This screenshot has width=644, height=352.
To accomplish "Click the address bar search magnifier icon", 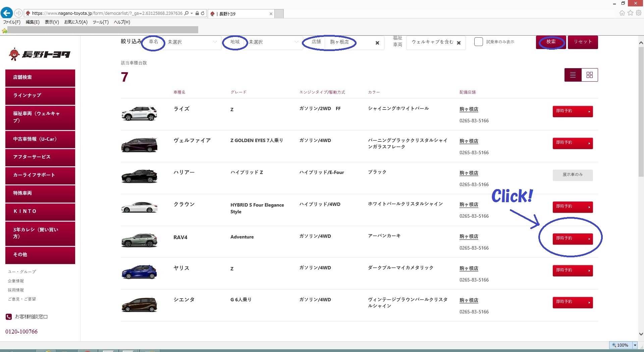I will tap(186, 13).
